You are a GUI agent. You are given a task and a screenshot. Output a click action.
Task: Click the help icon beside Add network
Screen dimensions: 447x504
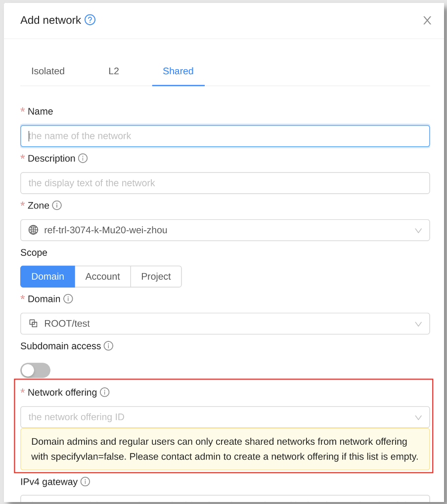pos(90,20)
